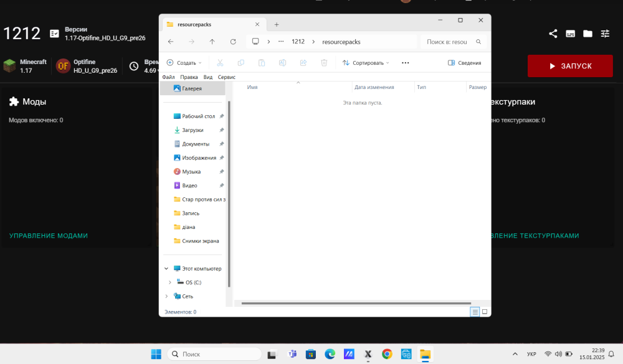This screenshot has width=623, height=364.
Task: Open Microsoft Store from taskbar
Action: tap(311, 354)
